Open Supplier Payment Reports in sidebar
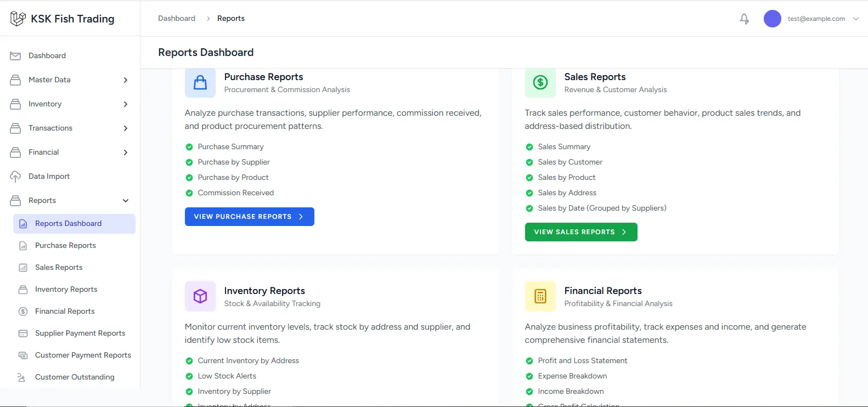The image size is (868, 407). click(x=80, y=333)
